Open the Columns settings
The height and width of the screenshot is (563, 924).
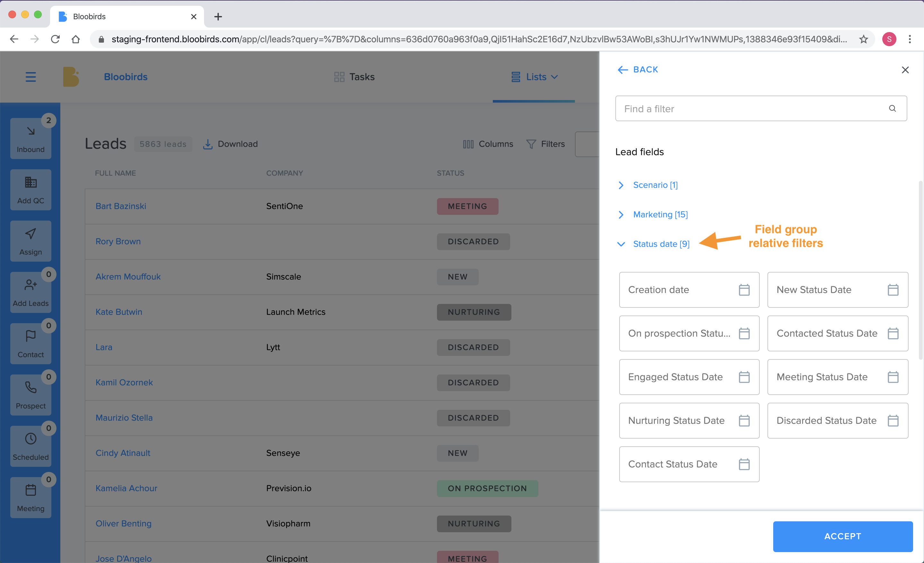click(x=488, y=144)
